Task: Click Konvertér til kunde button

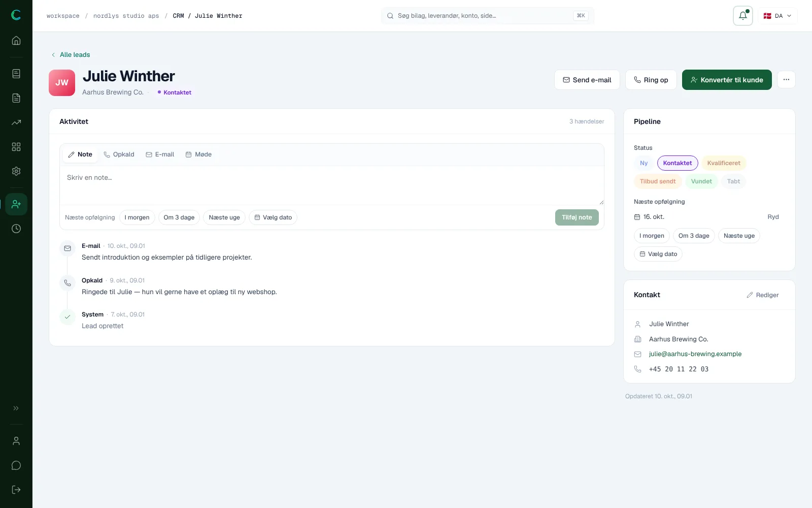Action: coord(727,80)
